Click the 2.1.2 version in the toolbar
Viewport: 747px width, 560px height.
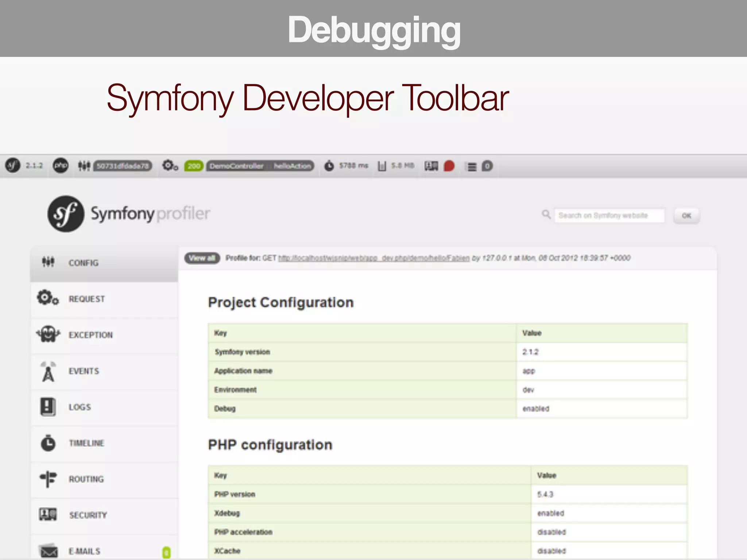pyautogui.click(x=34, y=166)
